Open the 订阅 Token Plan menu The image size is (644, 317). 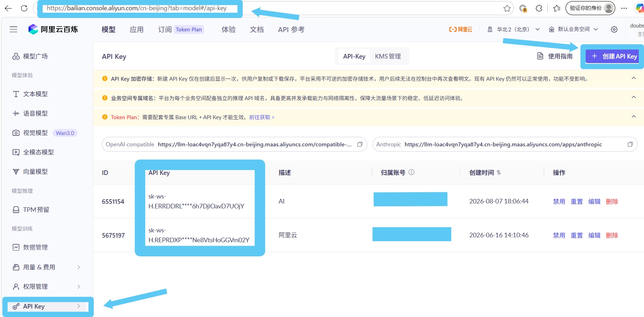point(181,30)
